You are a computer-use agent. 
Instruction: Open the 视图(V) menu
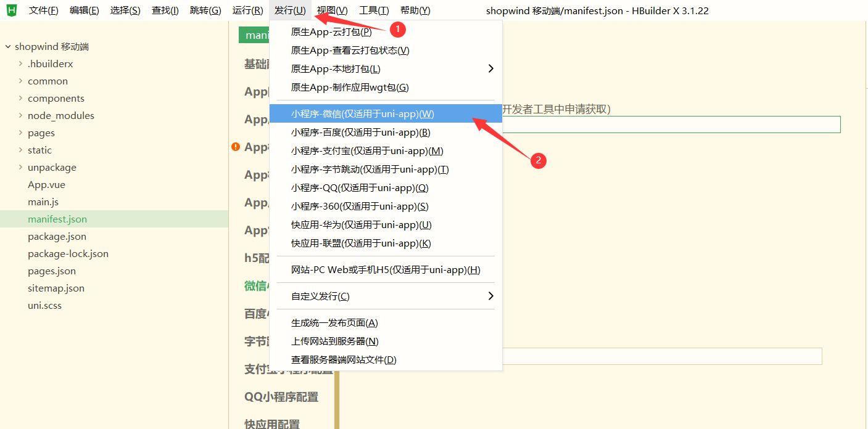point(333,10)
